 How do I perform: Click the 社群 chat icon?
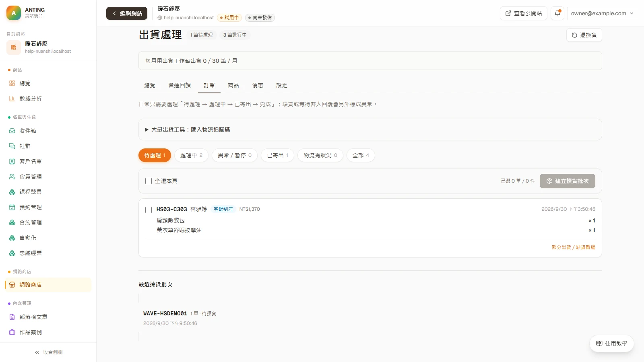click(12, 146)
